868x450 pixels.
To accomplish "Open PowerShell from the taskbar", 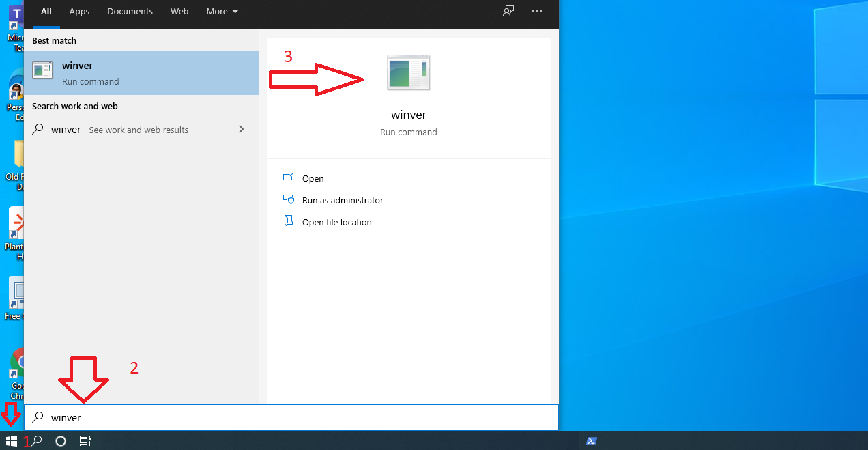I will (x=591, y=440).
